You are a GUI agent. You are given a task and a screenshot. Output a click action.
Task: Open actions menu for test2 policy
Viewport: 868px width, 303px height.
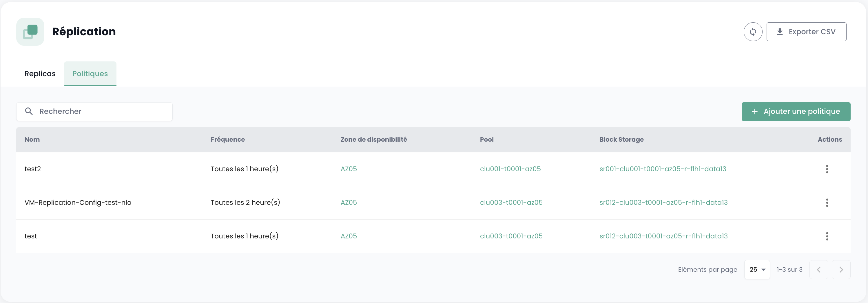coord(827,169)
